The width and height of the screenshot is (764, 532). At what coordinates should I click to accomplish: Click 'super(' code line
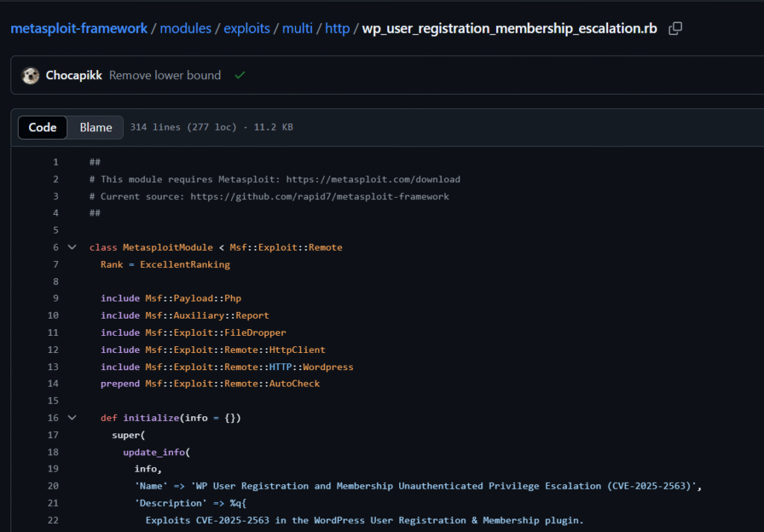[x=128, y=435]
